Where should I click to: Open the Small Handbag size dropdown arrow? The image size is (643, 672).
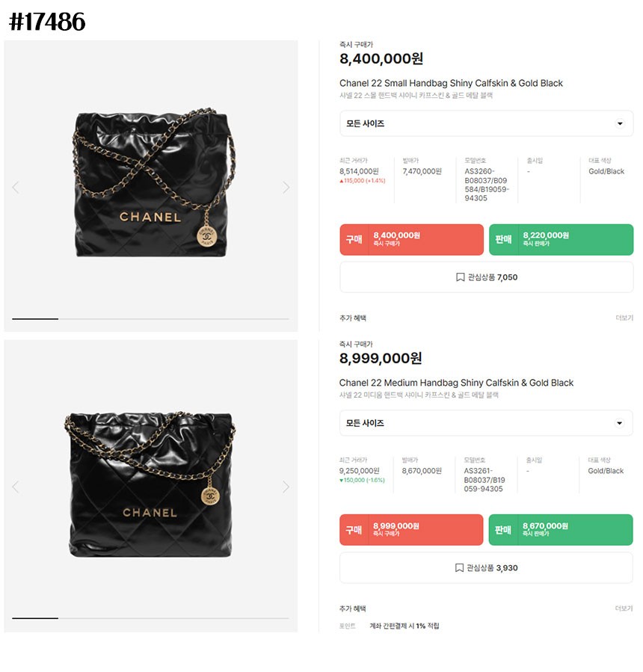pyautogui.click(x=620, y=123)
